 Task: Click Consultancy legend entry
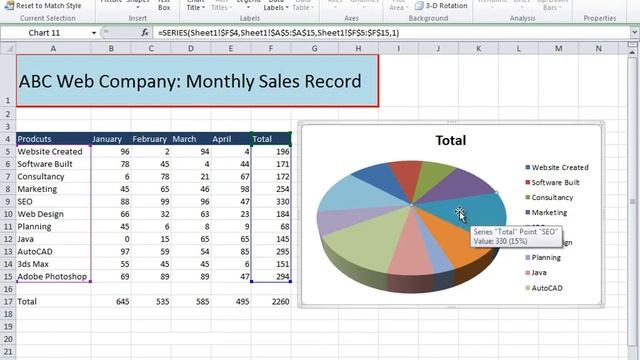coord(549,198)
